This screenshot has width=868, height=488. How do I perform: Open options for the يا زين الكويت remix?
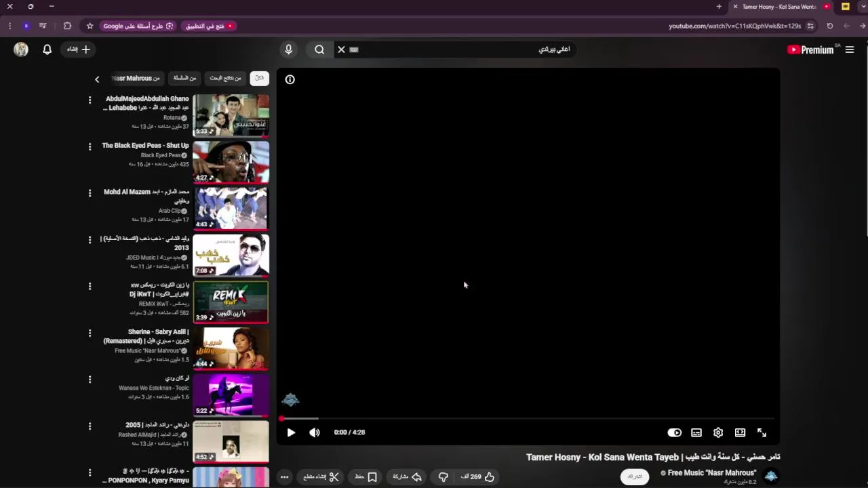pyautogui.click(x=90, y=287)
